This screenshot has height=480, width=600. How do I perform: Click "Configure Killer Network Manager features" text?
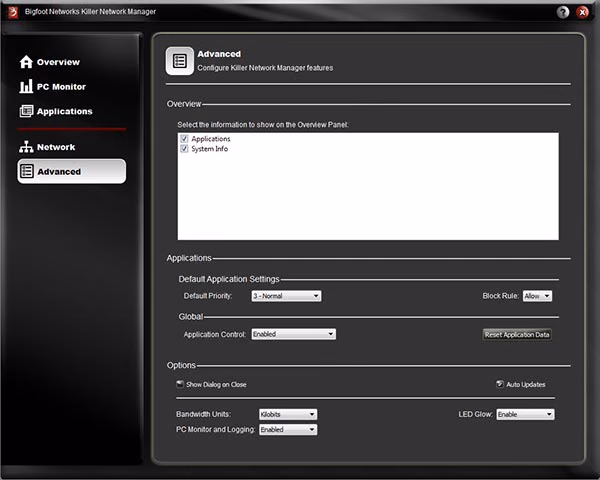265,68
